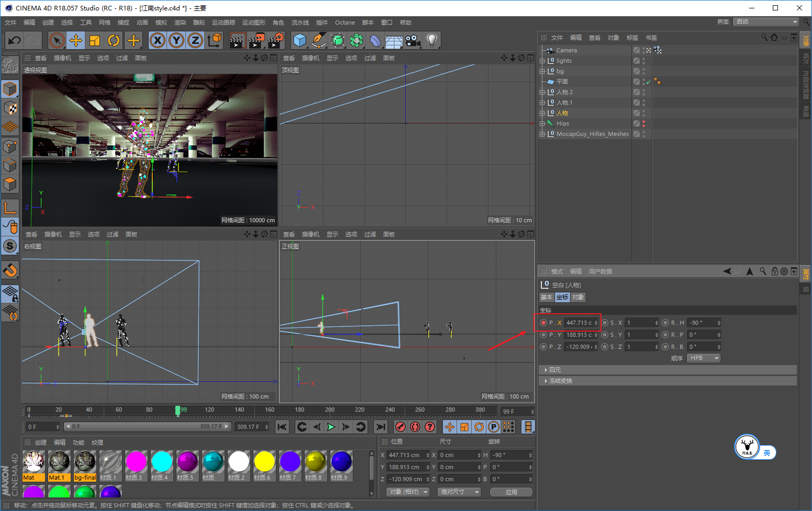This screenshot has width=812, height=511.
Task: Click the timeline film strip icon
Action: click(528, 427)
